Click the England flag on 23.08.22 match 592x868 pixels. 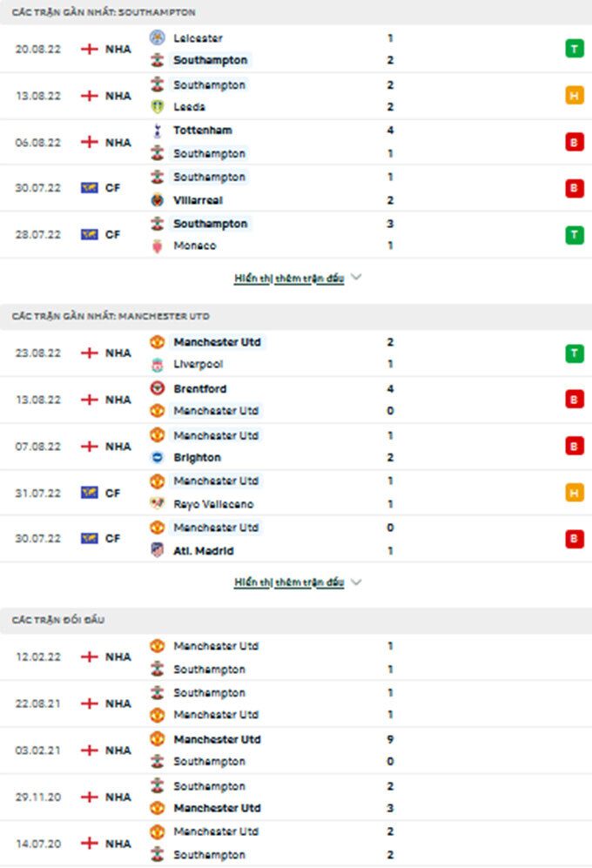[x=89, y=353]
